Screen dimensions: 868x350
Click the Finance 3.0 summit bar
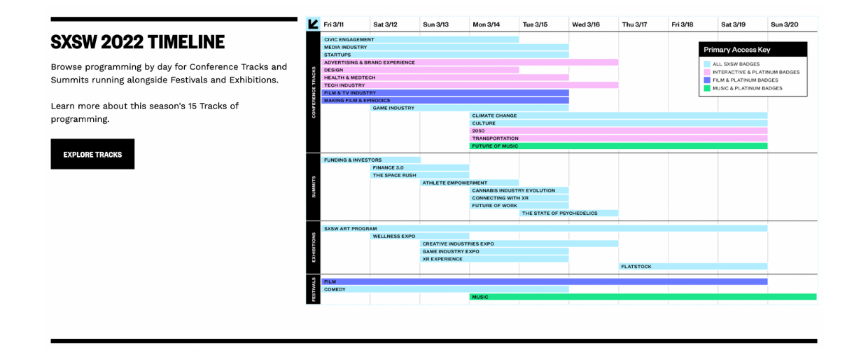(x=420, y=168)
